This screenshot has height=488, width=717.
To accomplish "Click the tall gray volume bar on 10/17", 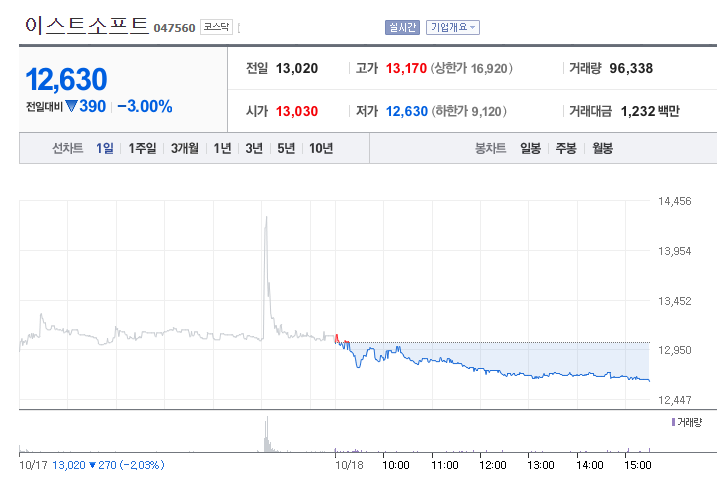I will coord(267,434).
